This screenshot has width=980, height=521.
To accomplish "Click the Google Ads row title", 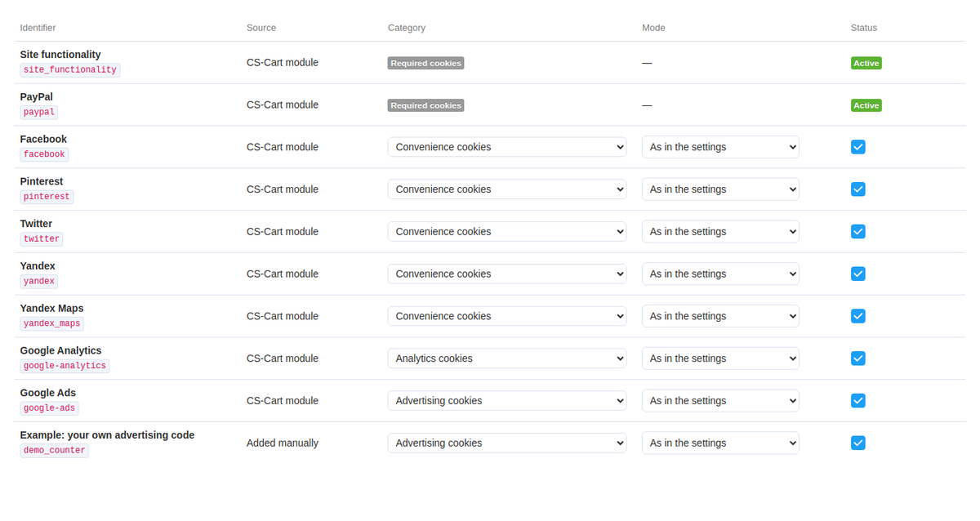I will [48, 393].
